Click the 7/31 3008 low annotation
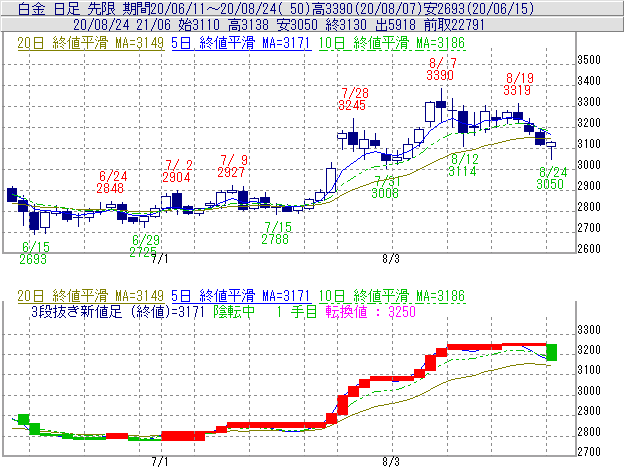Screen dimensions: 624x474 click(x=385, y=187)
